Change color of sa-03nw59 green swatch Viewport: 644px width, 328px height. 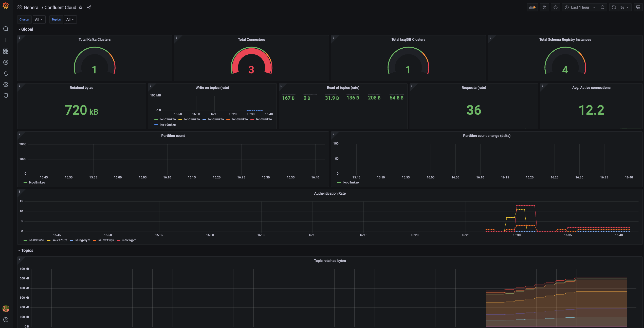25,240
